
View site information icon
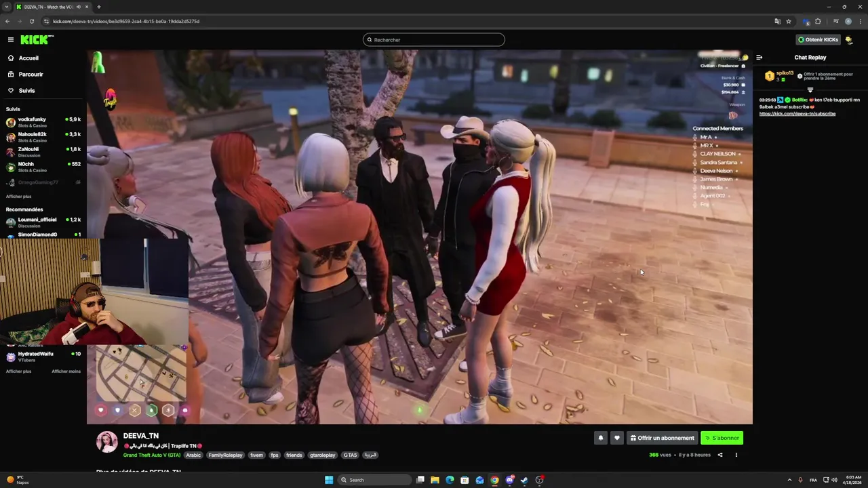pyautogui.click(x=47, y=21)
